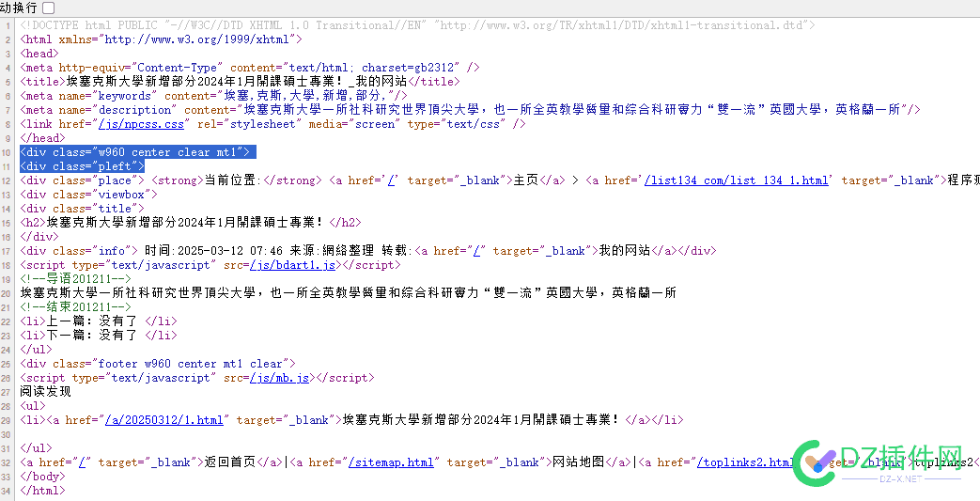Image resolution: width=980 pixels, height=501 pixels.
Task: Follow the /js/mb.js script link
Action: (x=279, y=377)
